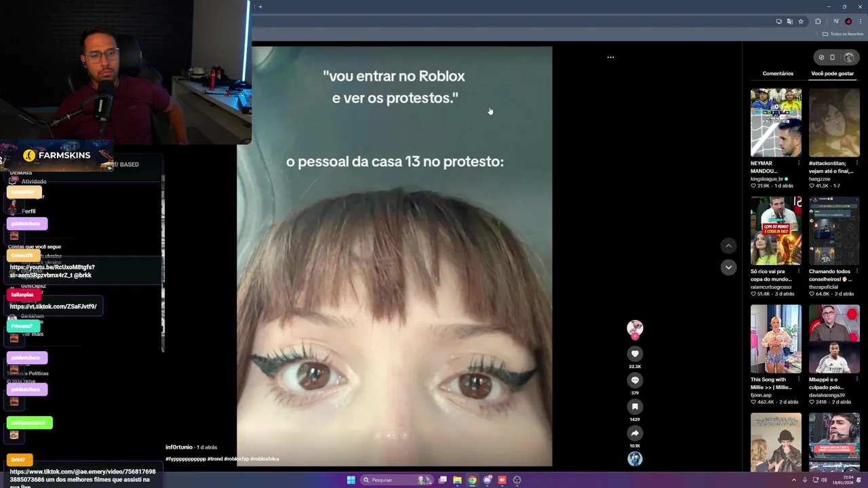
Task: Visit kingsleague_br profile link
Action: point(767,179)
